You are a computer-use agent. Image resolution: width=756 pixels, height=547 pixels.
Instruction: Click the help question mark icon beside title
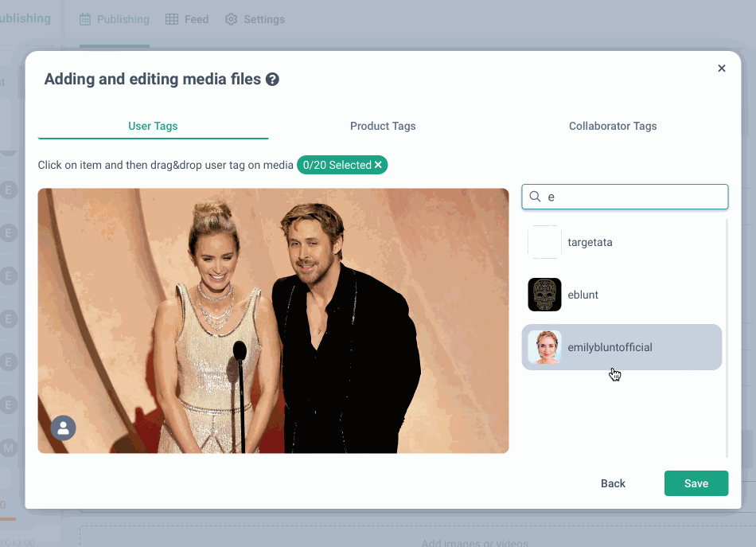coord(272,80)
